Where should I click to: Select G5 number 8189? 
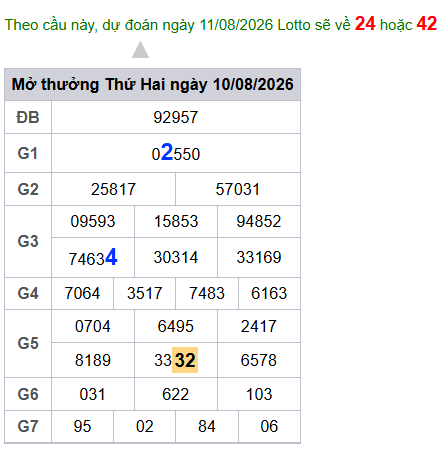93,360
